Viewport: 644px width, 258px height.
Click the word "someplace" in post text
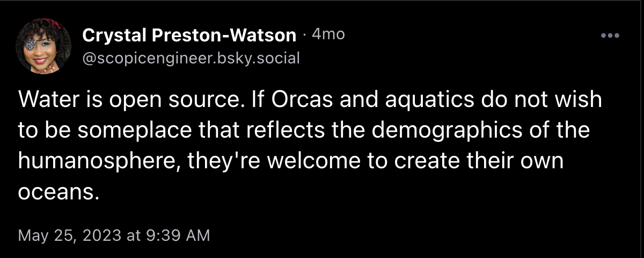point(118,131)
